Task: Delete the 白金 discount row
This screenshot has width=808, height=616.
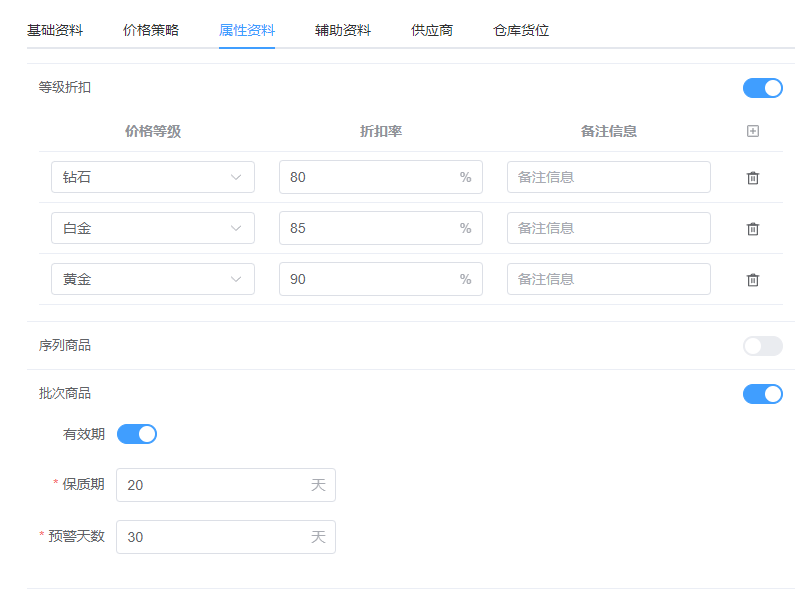Action: click(753, 229)
